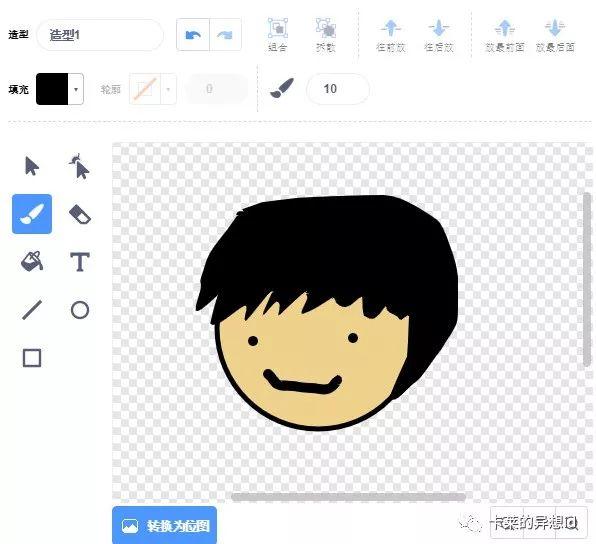Select the arrow Select tool
The width and height of the screenshot is (596, 544).
pos(32,166)
